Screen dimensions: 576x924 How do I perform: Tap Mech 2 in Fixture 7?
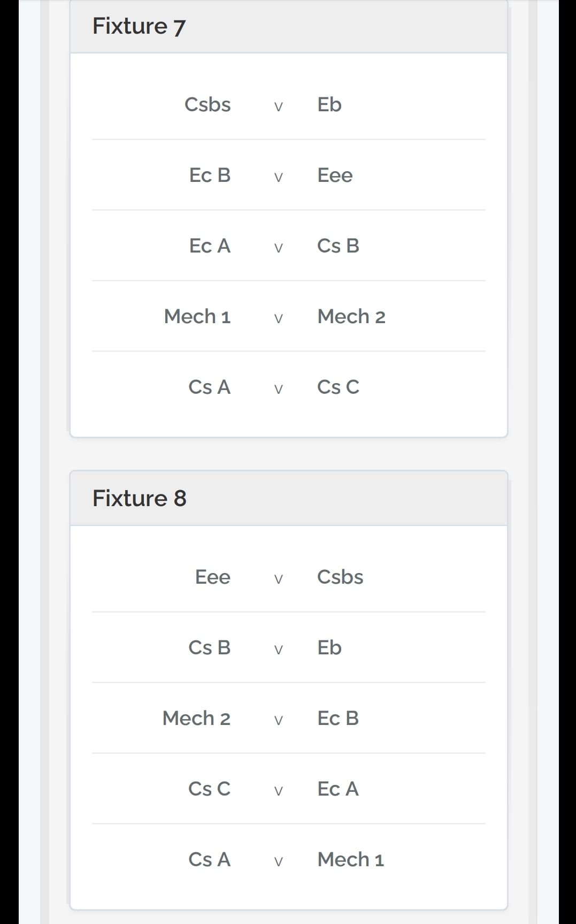pyautogui.click(x=351, y=316)
